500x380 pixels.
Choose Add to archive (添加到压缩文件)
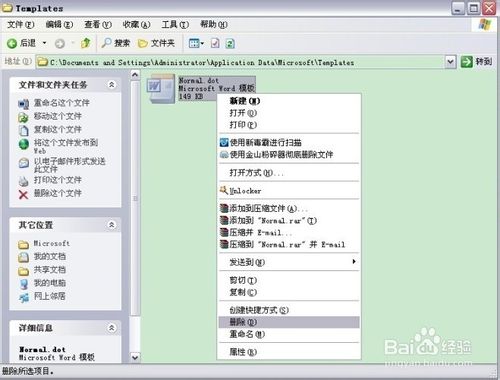click(x=289, y=209)
